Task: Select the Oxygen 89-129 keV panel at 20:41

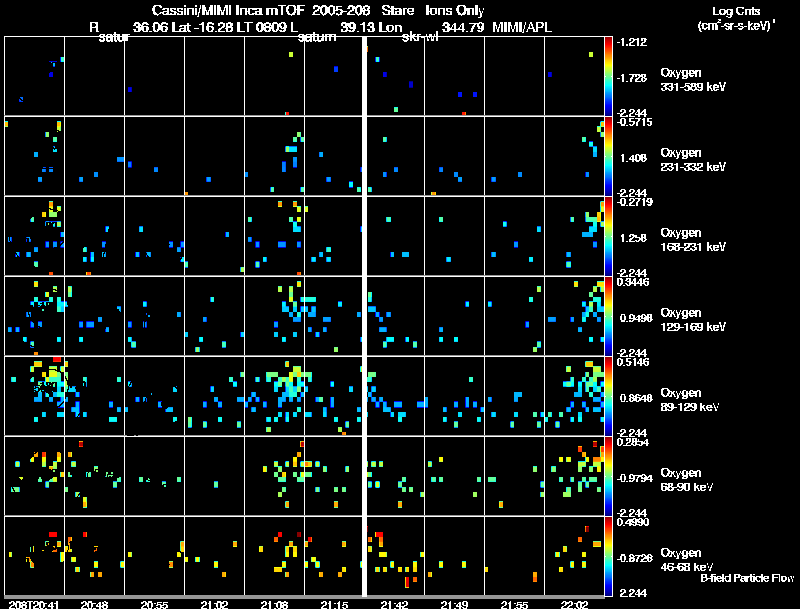Action: click(34, 396)
